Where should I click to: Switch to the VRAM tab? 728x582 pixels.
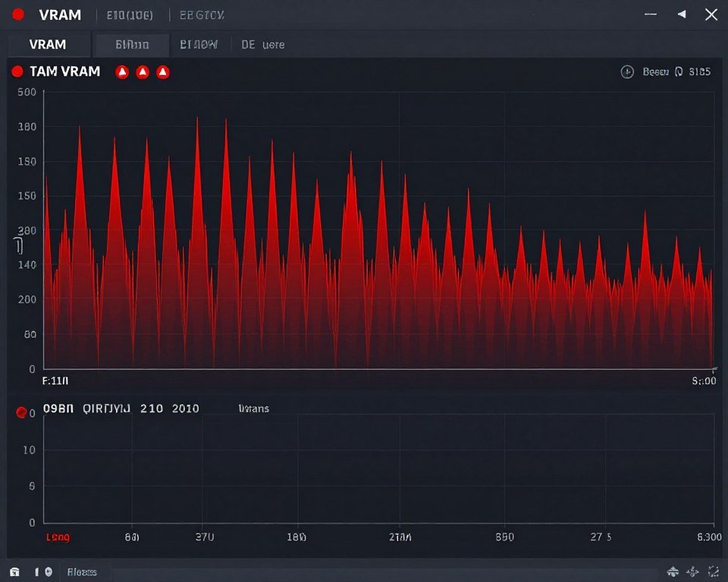coord(49,45)
